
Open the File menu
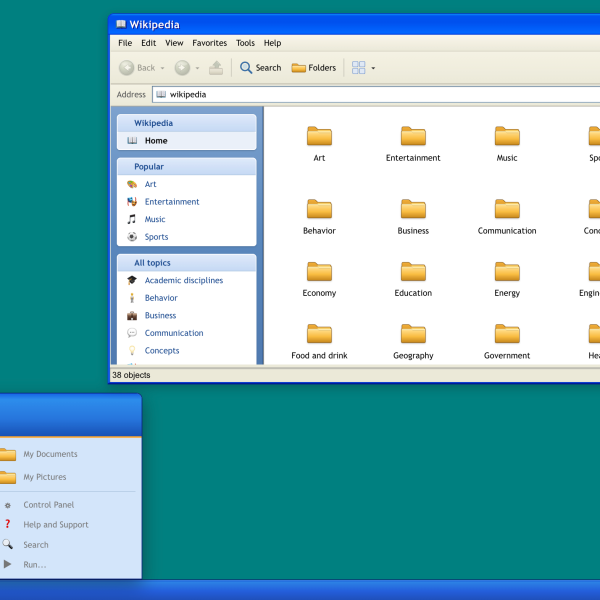pyautogui.click(x=125, y=43)
